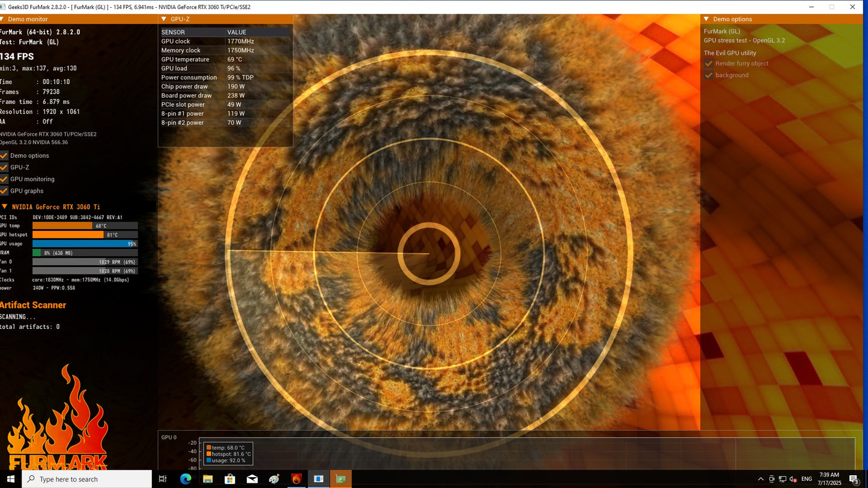
Task: Select the Chip power draw row
Action: (x=225, y=86)
